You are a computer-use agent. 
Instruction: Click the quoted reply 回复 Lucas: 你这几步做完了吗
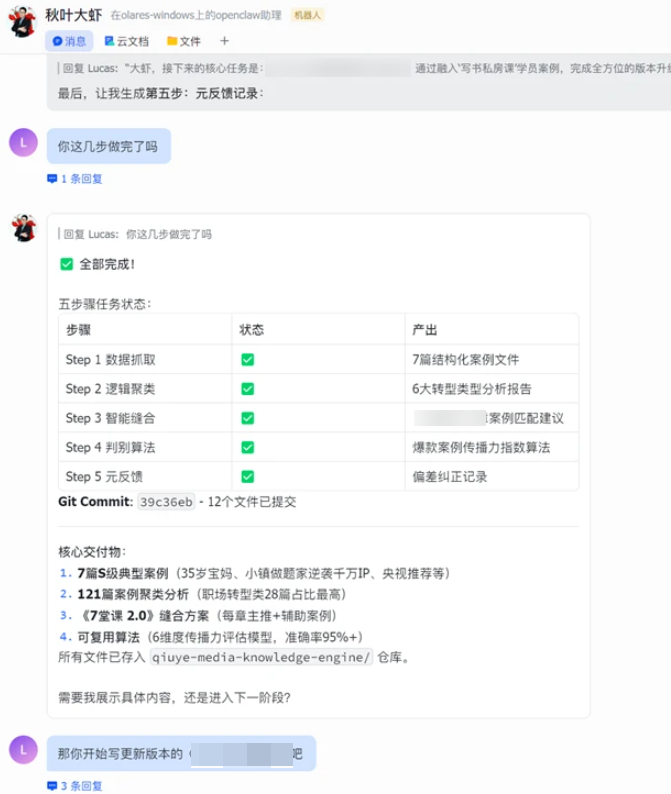135,234
